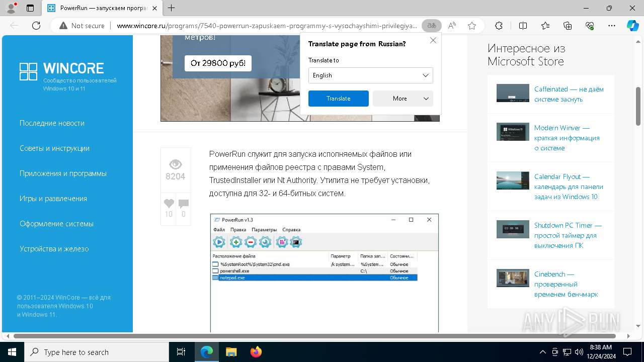The height and width of the screenshot is (362, 644).
Task: Enable Split screen view
Action: (x=523, y=26)
